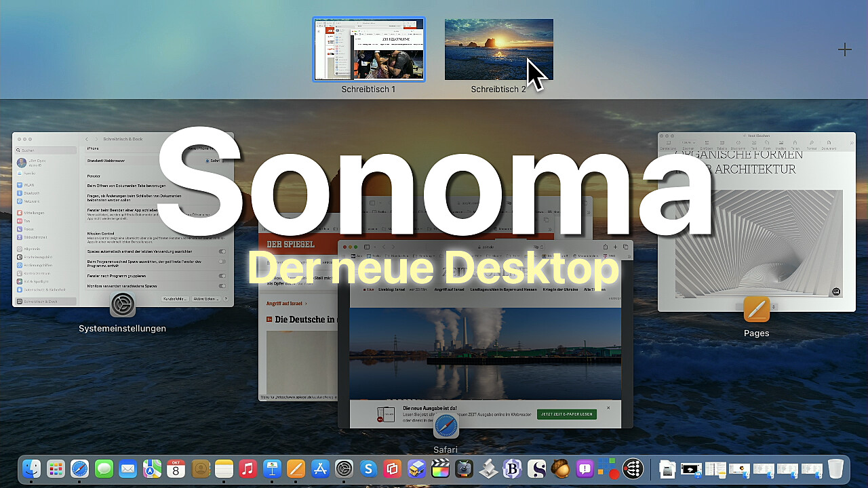
Task: Toggle Beim Programmwechsel Space auswählen switch
Action: (x=222, y=262)
